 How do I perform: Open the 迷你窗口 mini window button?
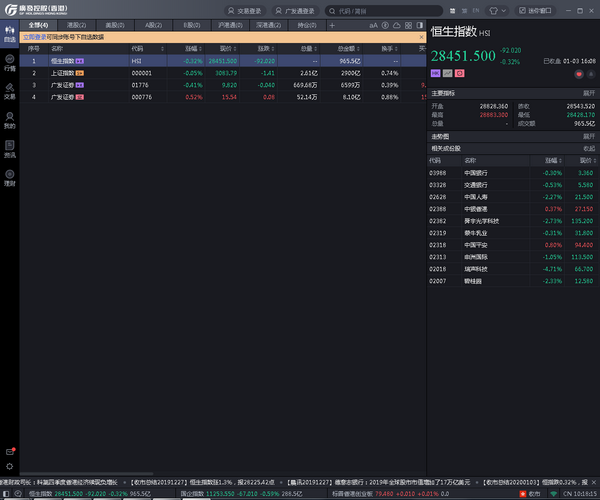pyautogui.click(x=535, y=11)
